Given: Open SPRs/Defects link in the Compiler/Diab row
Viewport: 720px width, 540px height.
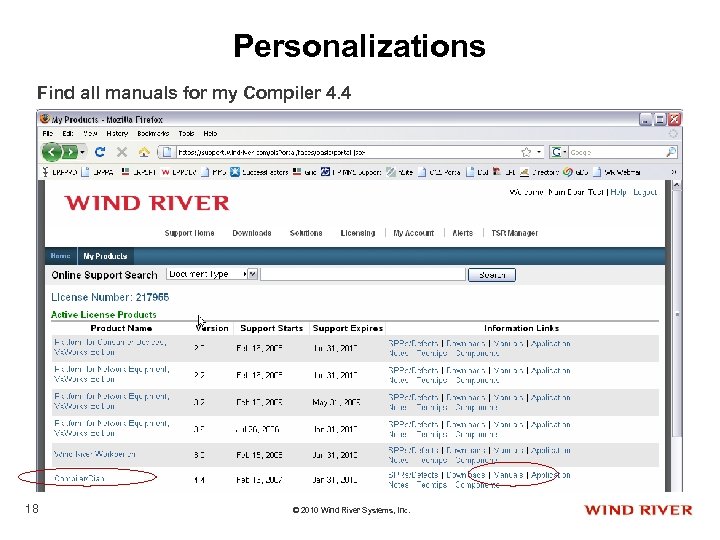Looking at the screenshot, I should coord(413,475).
